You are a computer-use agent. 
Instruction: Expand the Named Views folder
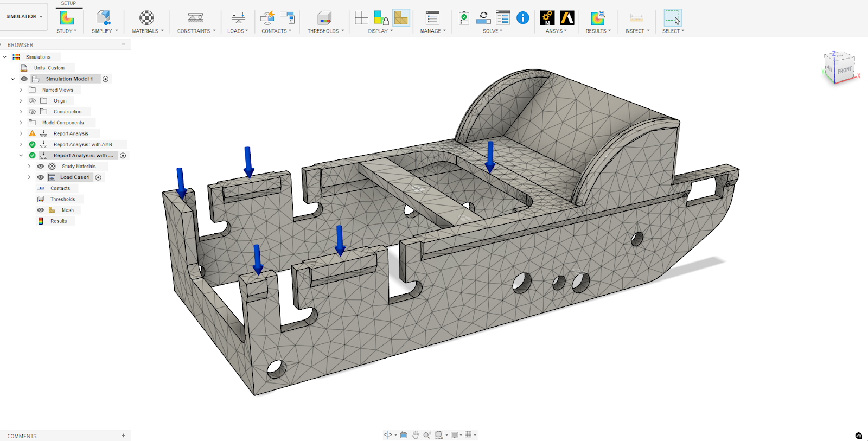21,90
